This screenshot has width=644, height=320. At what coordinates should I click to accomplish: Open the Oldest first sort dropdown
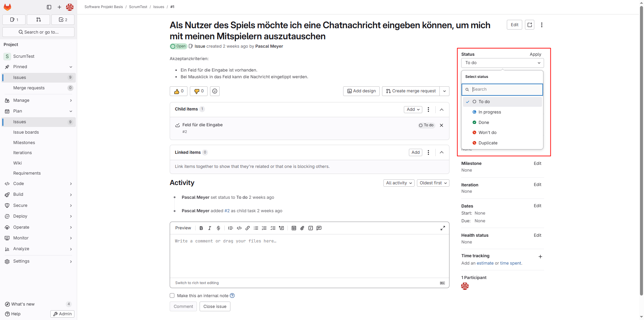click(x=433, y=183)
